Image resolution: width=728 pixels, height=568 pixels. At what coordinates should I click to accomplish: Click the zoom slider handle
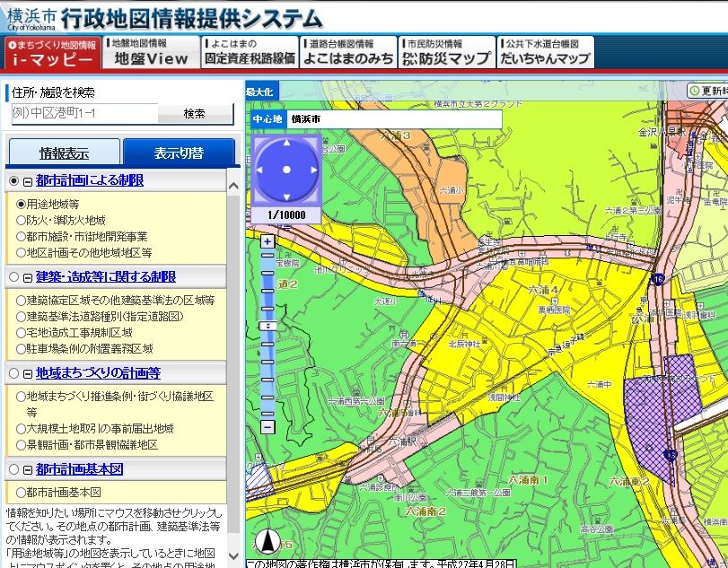click(268, 326)
